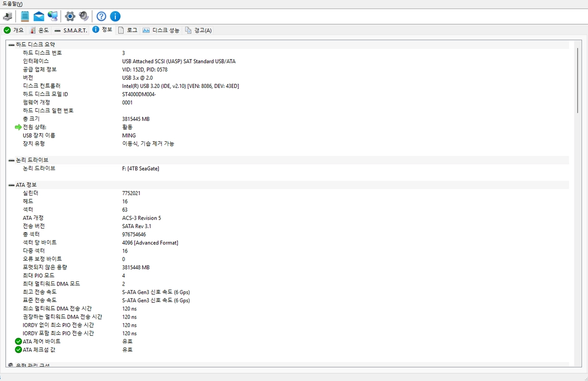Open the 경고(A) tab
The image size is (588, 381).
(198, 30)
